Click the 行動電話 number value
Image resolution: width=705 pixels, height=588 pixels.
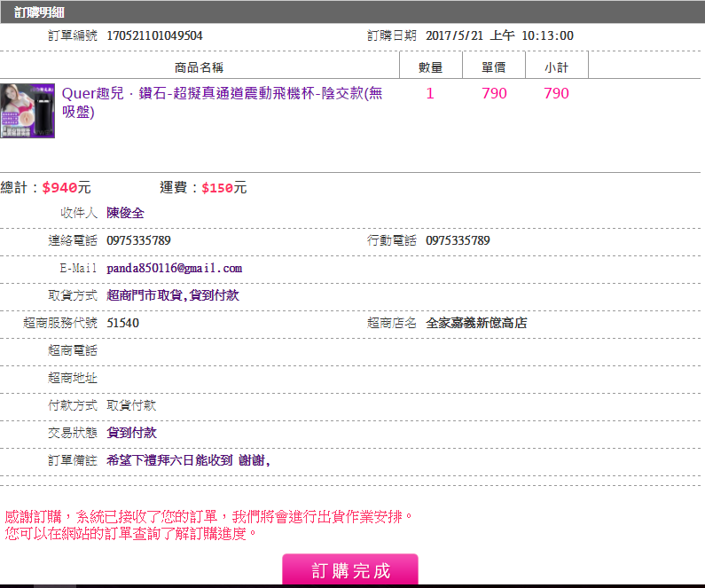coord(458,241)
